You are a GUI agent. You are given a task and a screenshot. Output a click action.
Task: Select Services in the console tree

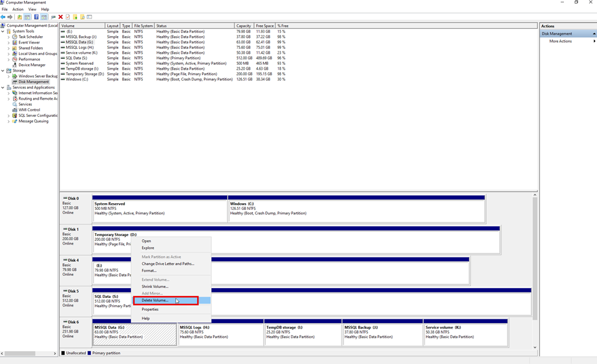coord(25,104)
